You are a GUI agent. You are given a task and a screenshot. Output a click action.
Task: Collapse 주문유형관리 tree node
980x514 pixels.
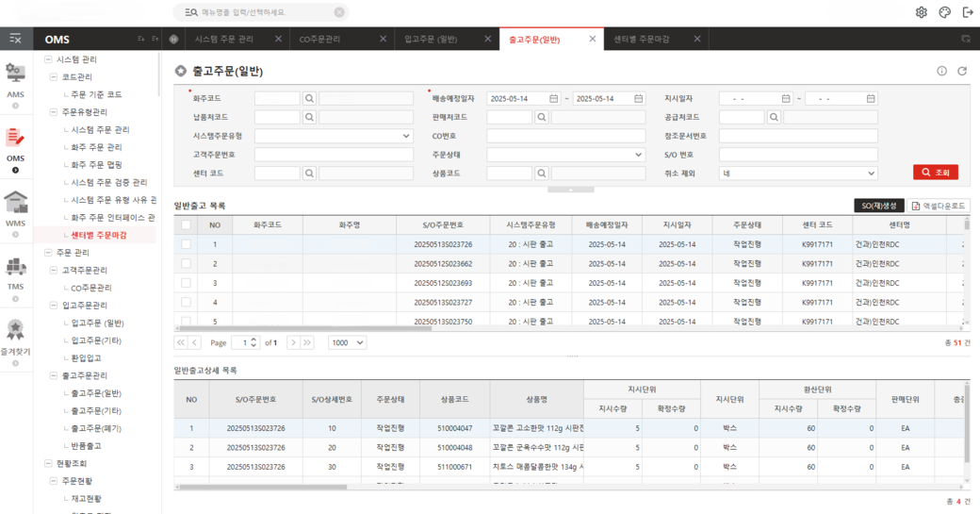point(54,112)
